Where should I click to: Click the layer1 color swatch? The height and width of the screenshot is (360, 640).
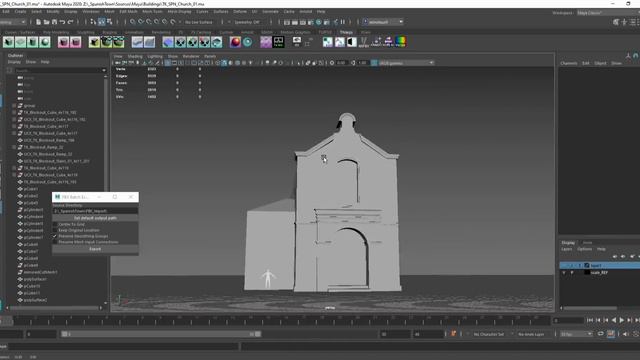tap(587, 265)
